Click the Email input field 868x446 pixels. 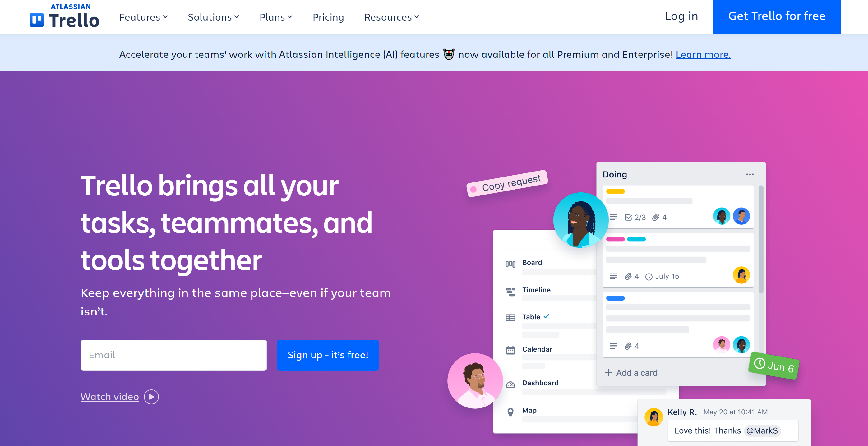[173, 355]
